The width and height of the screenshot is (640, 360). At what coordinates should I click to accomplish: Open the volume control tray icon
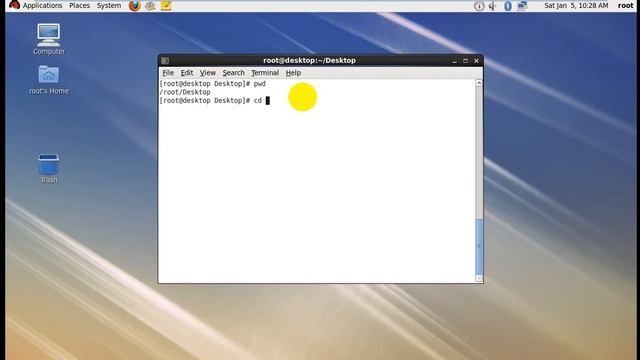[x=493, y=6]
